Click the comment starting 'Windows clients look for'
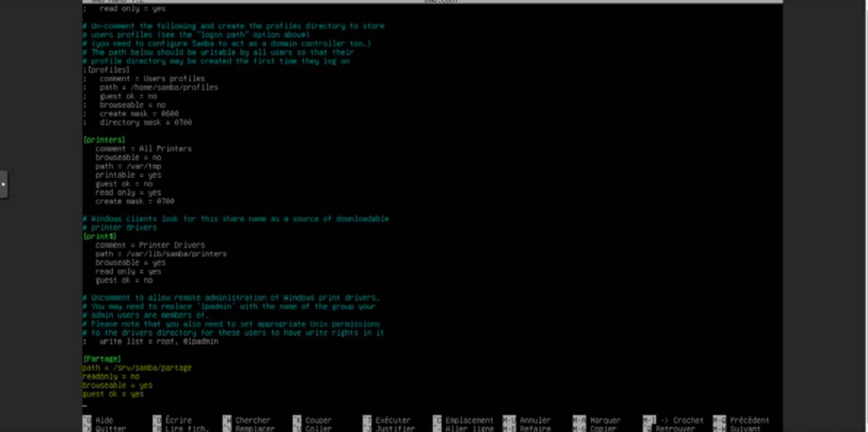Image resolution: width=868 pixels, height=432 pixels. 236,219
